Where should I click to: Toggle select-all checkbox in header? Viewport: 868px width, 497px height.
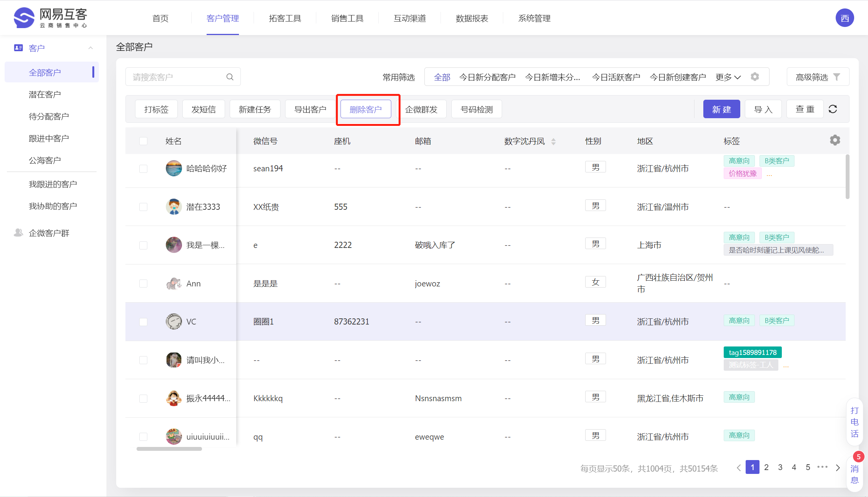tap(143, 141)
